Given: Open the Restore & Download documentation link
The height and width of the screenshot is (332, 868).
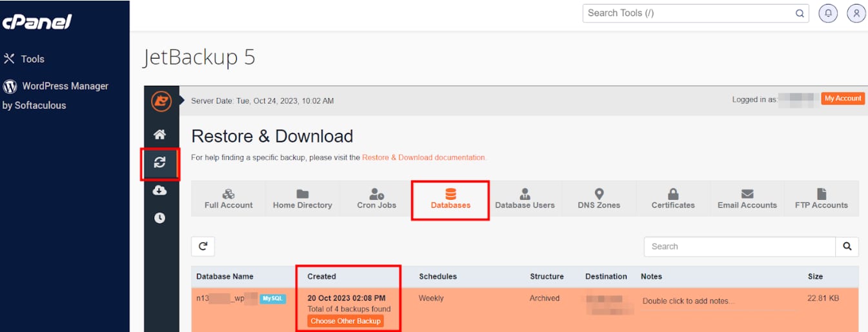Looking at the screenshot, I should coord(424,157).
